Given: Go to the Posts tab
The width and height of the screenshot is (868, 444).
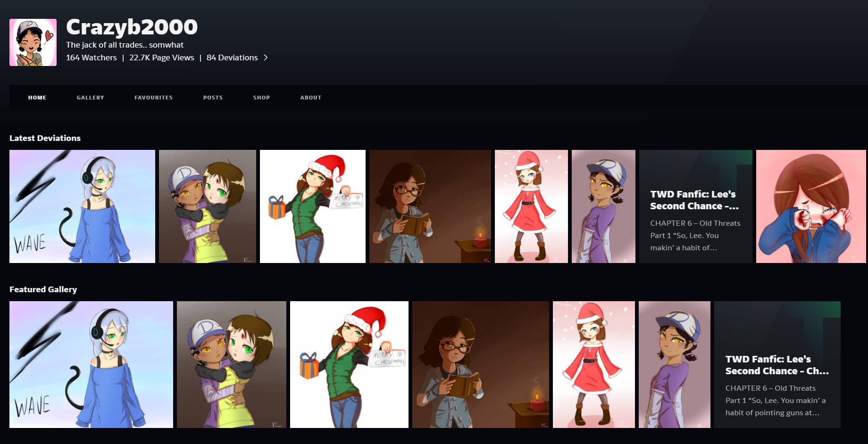Looking at the screenshot, I should [x=213, y=98].
